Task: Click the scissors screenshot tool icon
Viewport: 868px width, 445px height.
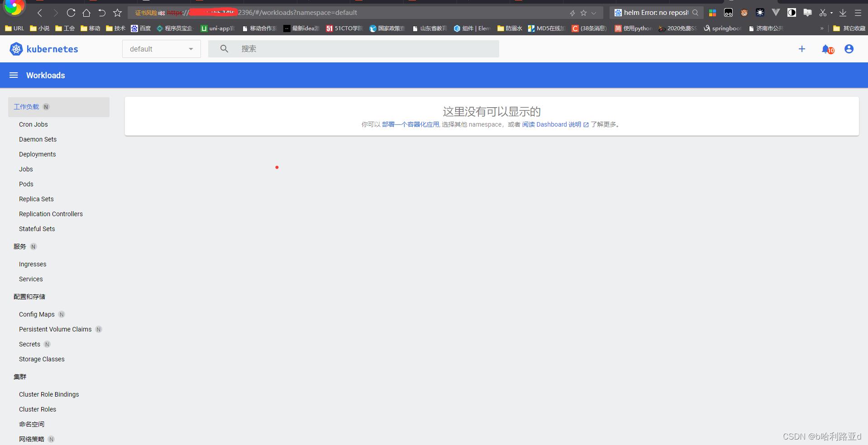Action: coord(823,13)
